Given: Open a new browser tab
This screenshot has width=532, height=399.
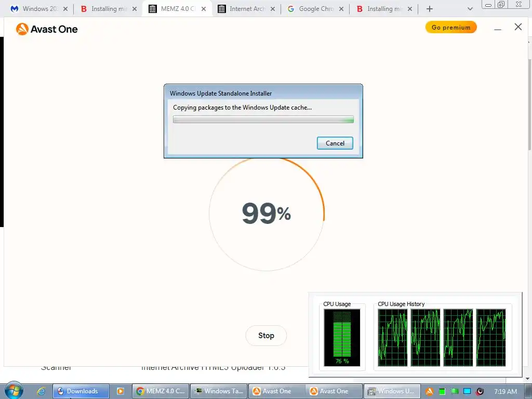Looking at the screenshot, I should [430, 9].
